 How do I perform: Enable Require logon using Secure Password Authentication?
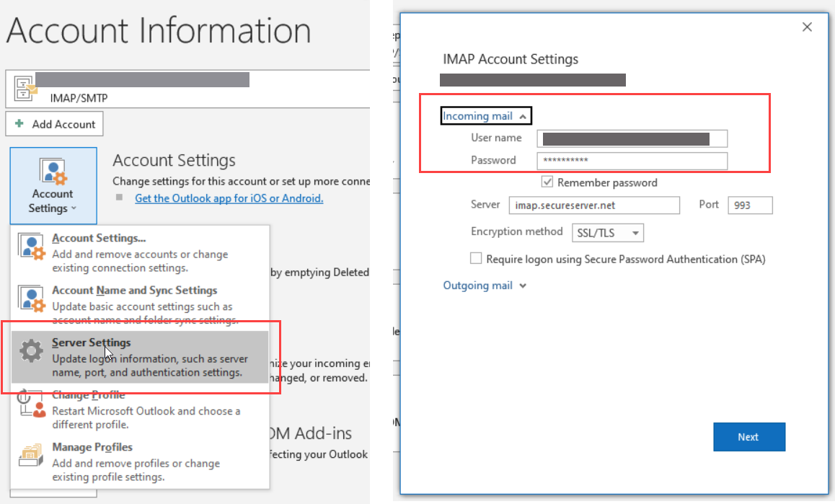pyautogui.click(x=476, y=258)
